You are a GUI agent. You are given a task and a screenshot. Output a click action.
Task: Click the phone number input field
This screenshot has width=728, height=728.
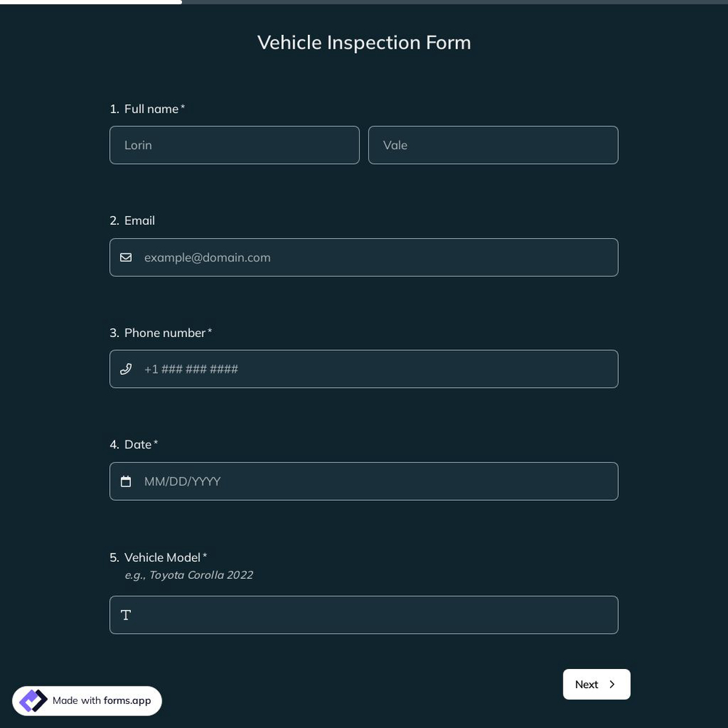(364, 368)
